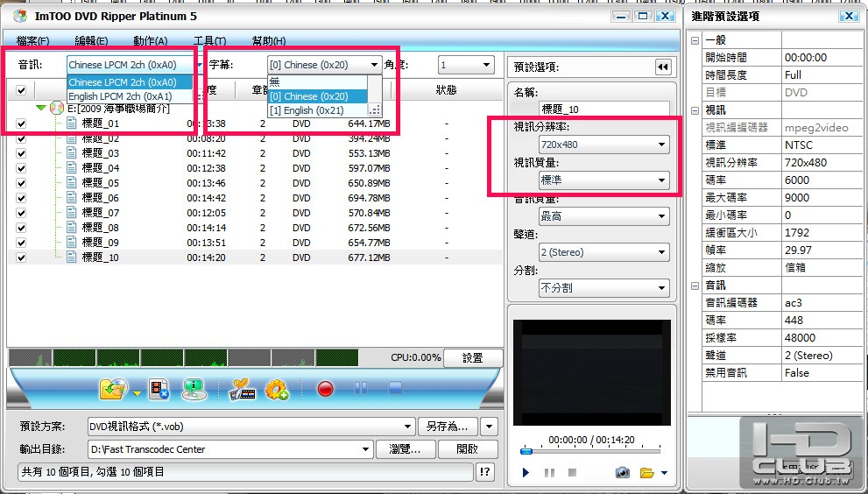
Task: Click the preview seek slider handle
Action: pyautogui.click(x=526, y=451)
